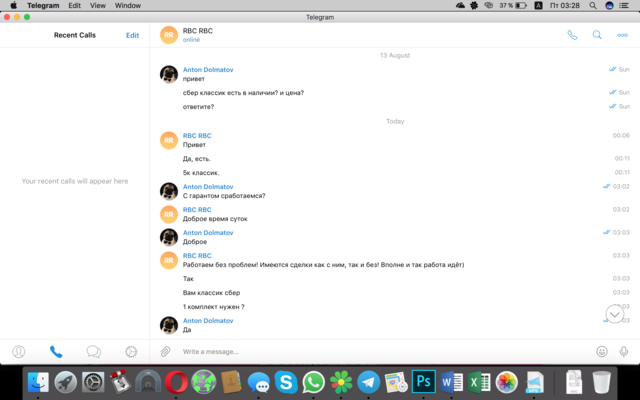This screenshot has height=400, width=640.
Task: Open the Telegram application menu
Action: coord(43,6)
